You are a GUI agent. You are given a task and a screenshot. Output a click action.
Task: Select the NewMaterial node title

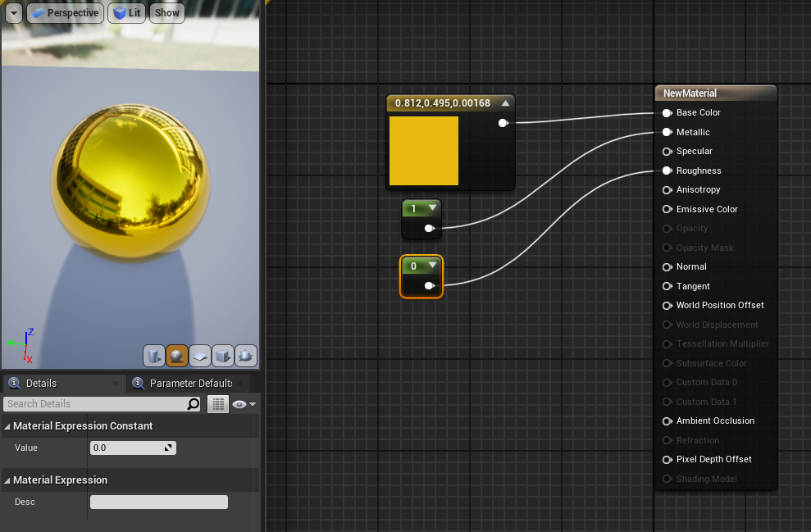tap(690, 93)
